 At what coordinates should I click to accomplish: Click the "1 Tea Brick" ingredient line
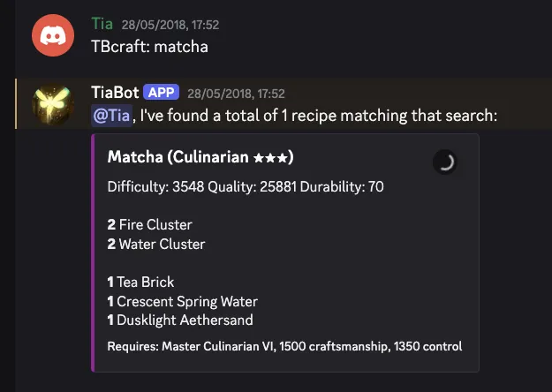click(140, 283)
